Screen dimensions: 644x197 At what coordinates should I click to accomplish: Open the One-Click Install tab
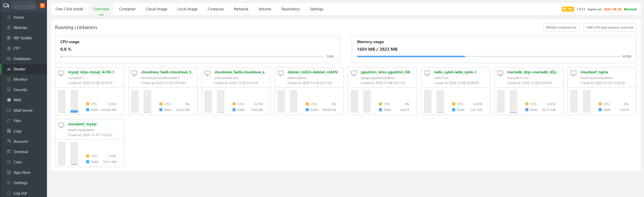pyautogui.click(x=69, y=9)
